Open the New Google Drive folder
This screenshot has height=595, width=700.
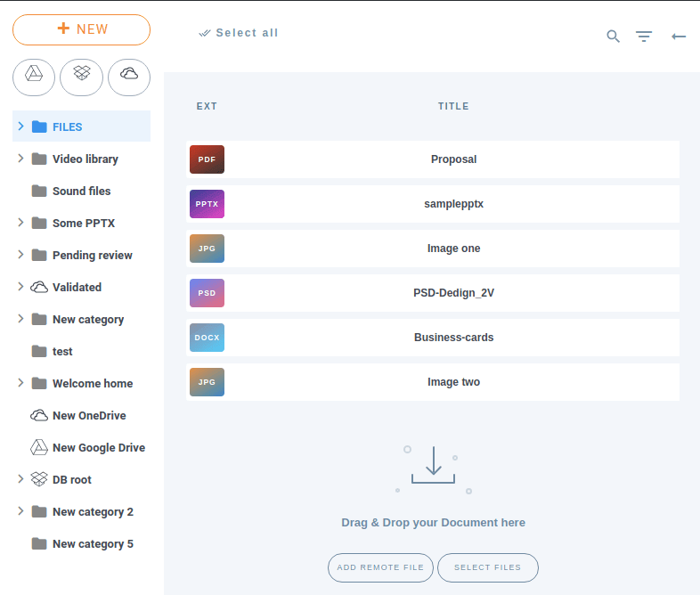point(99,448)
